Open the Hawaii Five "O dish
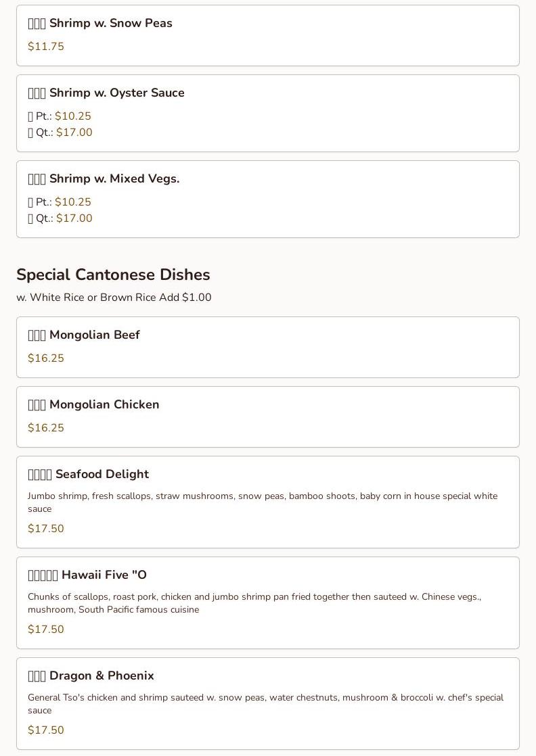This screenshot has width=536, height=756. 87,575
